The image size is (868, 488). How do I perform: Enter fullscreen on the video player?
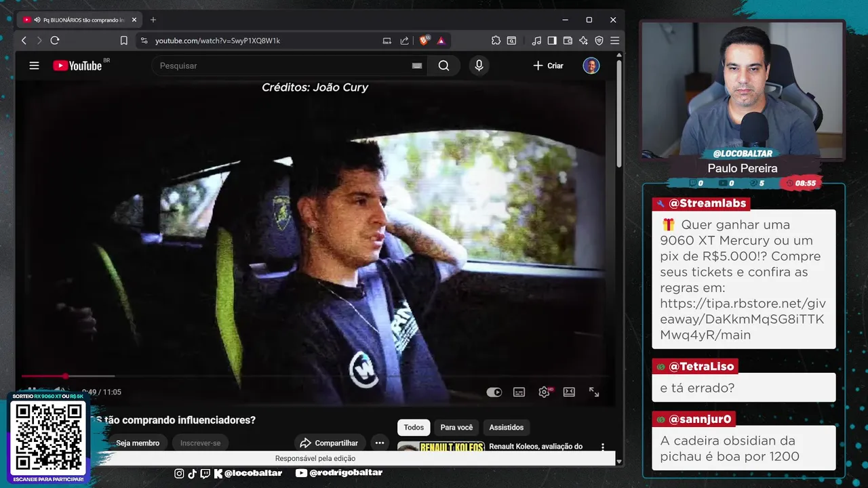[x=594, y=392]
